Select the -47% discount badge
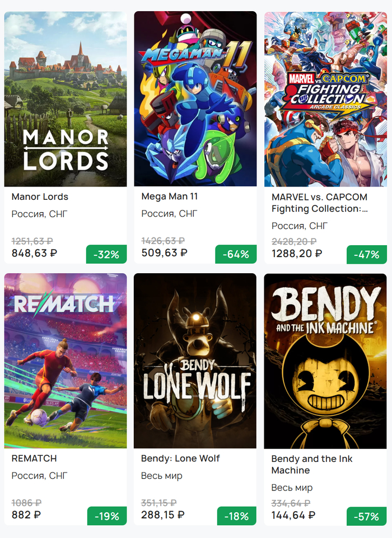This screenshot has height=538, width=392. coord(367,254)
